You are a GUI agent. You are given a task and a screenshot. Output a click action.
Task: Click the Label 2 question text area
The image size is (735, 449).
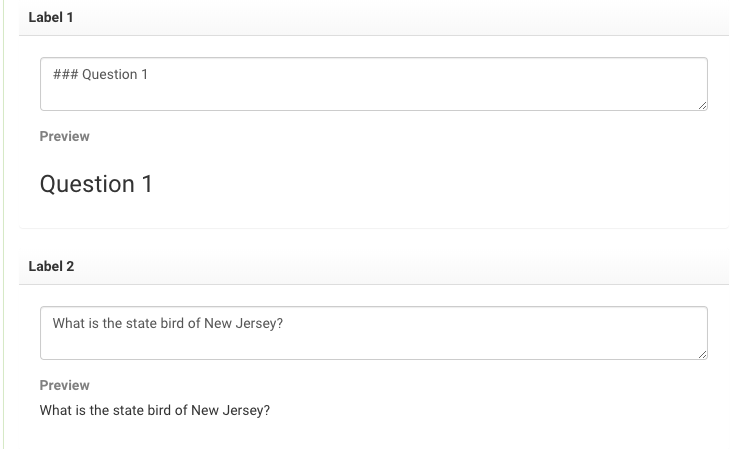(373, 333)
